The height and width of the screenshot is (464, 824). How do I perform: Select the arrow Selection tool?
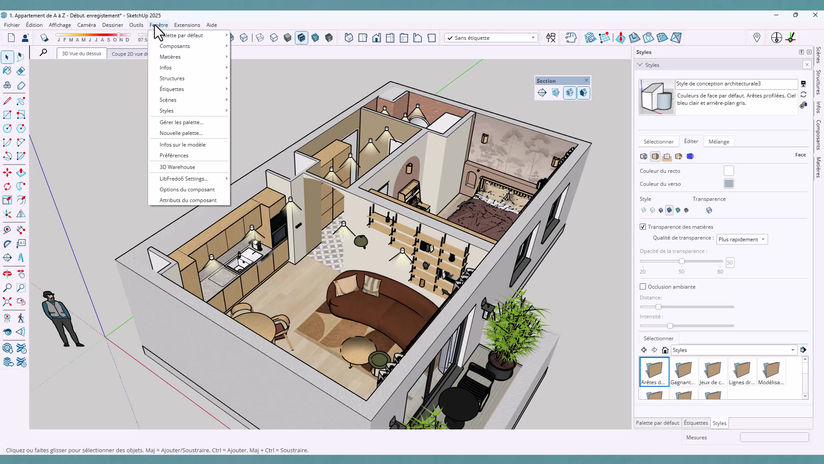[x=7, y=57]
